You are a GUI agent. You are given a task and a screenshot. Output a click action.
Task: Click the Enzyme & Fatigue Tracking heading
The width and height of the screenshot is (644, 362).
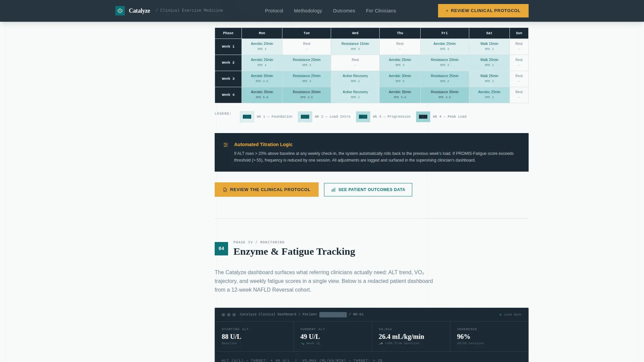point(294,252)
